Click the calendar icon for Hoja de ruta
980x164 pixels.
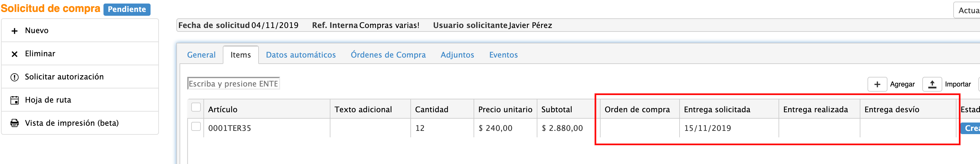15,100
